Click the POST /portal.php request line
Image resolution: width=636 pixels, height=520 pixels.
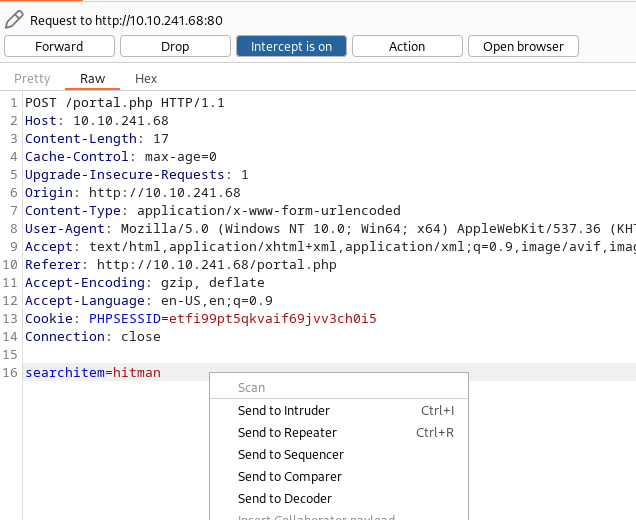124,103
